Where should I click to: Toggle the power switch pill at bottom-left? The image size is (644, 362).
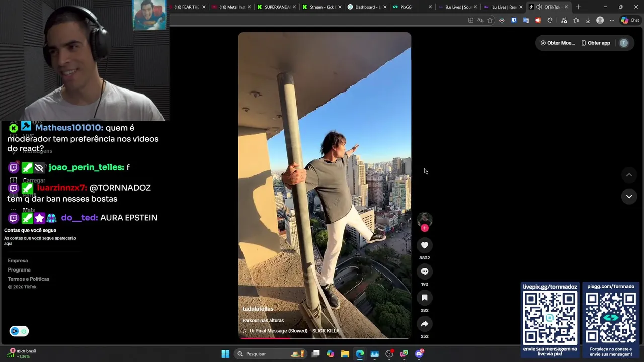click(19, 331)
